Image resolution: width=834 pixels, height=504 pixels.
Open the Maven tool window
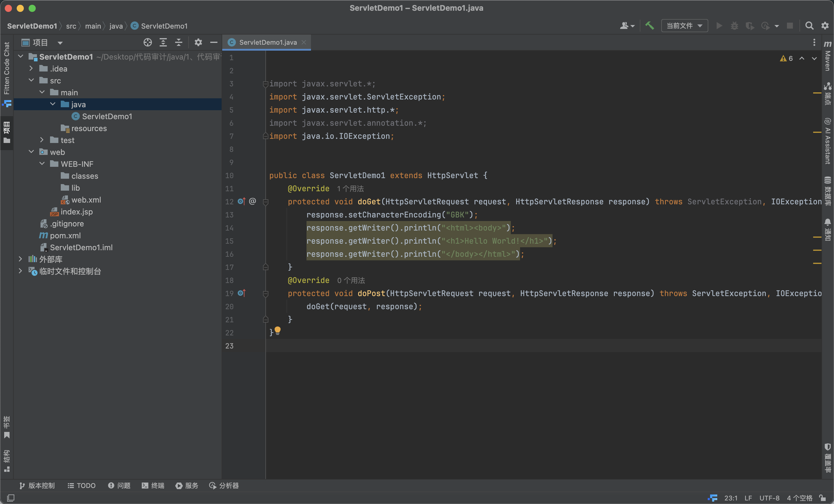[x=827, y=57]
